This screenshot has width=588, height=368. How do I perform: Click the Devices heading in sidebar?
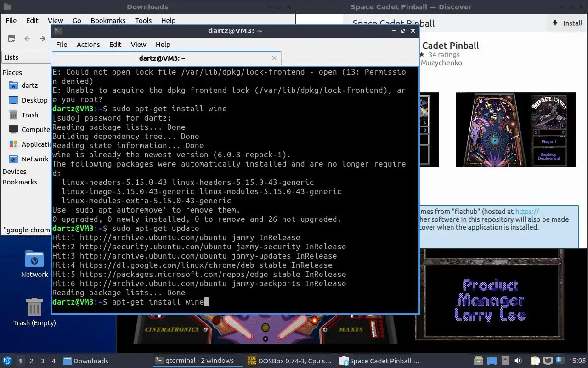[x=14, y=172]
